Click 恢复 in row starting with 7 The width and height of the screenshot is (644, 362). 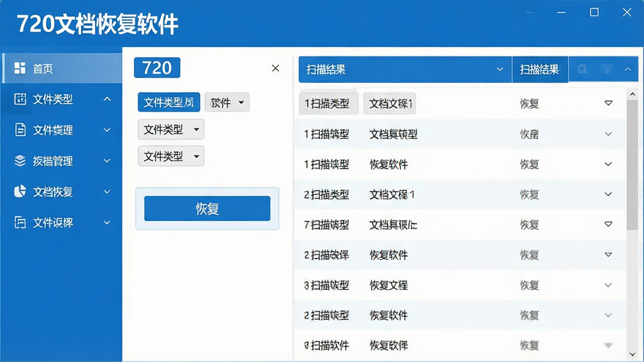point(529,224)
